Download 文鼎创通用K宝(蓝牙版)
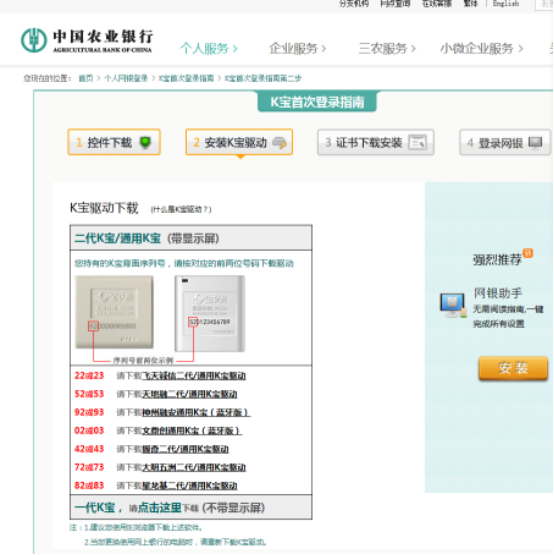This screenshot has height=555, width=554. click(x=192, y=431)
